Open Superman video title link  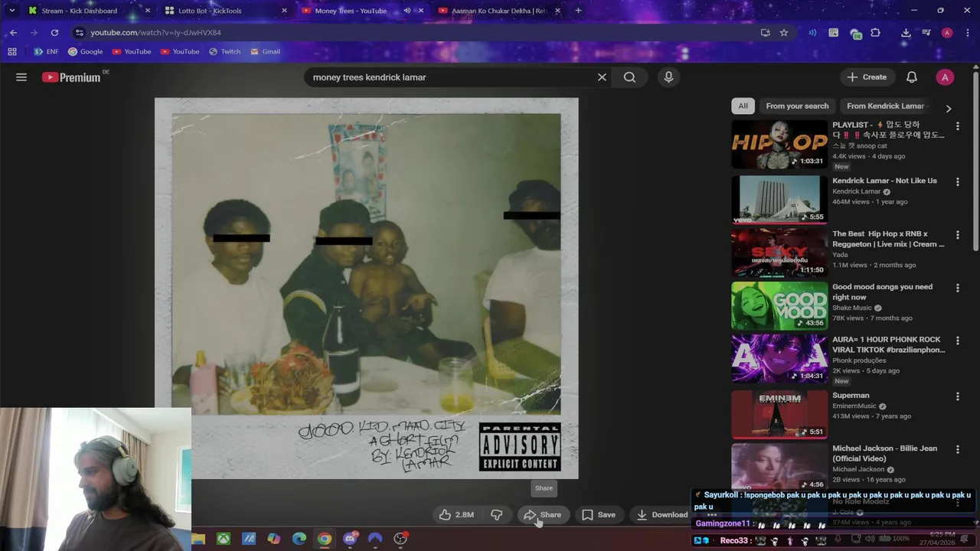pos(851,396)
